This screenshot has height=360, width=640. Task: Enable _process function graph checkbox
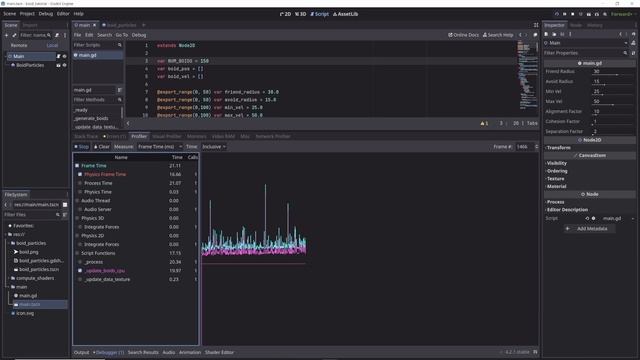tap(80, 262)
